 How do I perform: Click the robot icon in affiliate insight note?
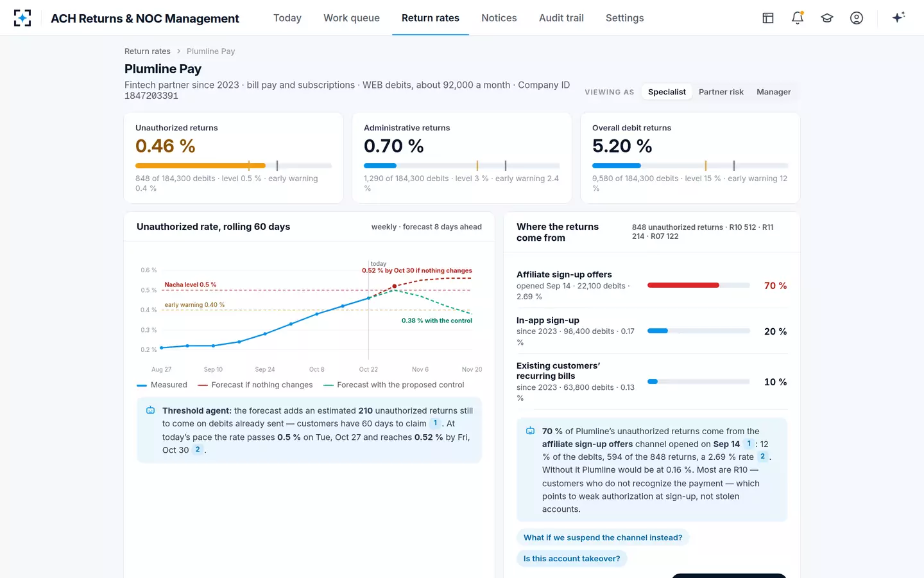coord(530,431)
